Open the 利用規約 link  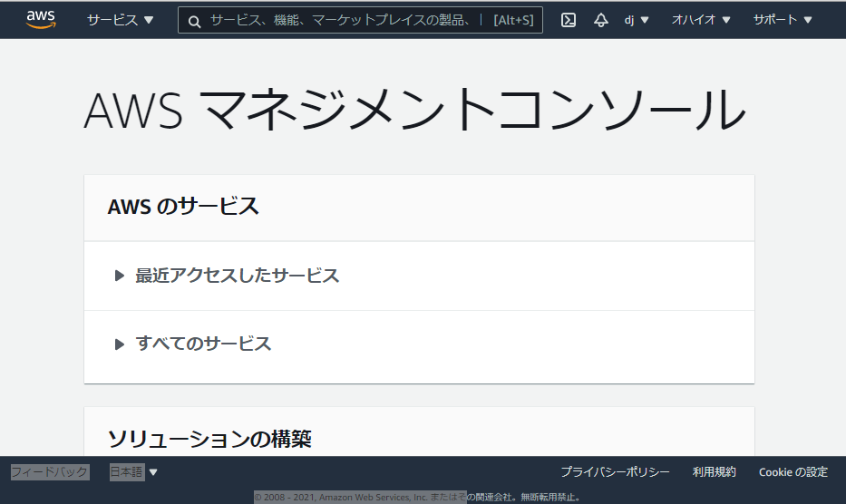[715, 472]
